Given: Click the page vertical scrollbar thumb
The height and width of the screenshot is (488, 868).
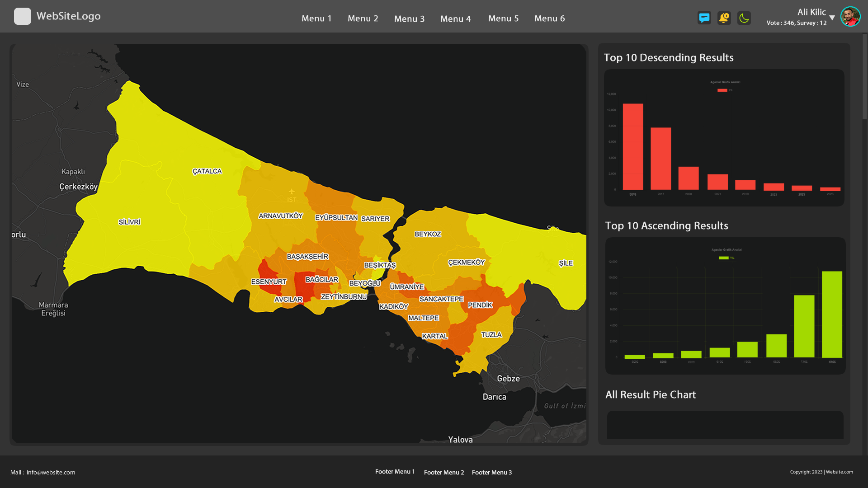Looking at the screenshot, I should tap(865, 76).
